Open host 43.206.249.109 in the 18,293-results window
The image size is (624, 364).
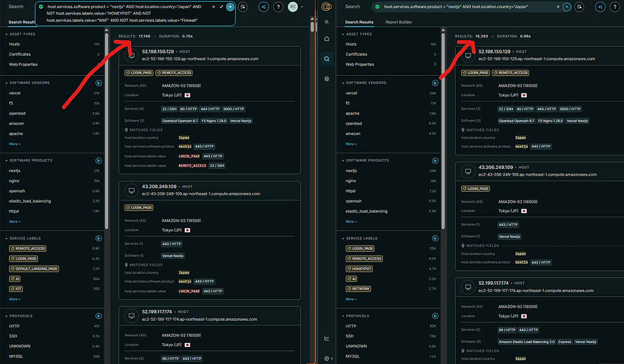pyautogui.click(x=495, y=167)
